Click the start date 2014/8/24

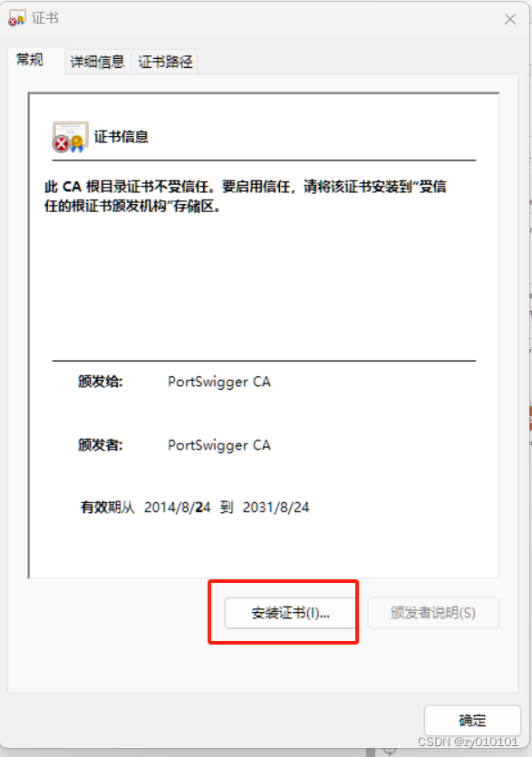coord(177,508)
